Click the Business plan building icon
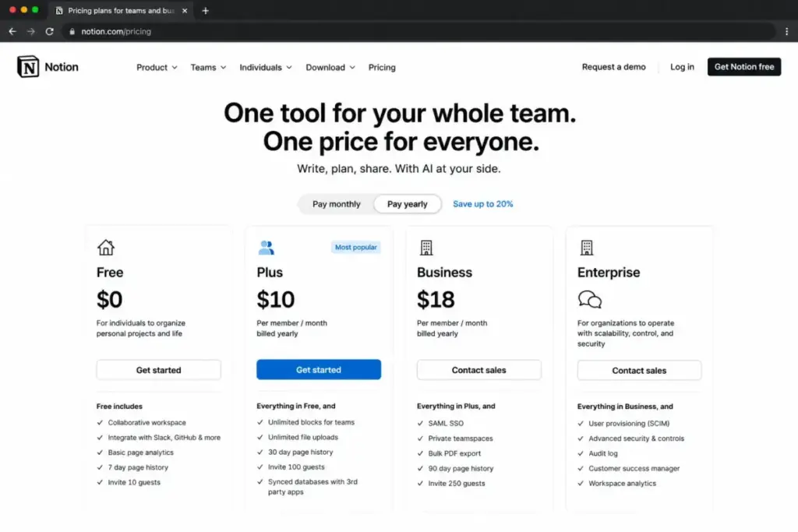This screenshot has height=532, width=798. (x=426, y=248)
